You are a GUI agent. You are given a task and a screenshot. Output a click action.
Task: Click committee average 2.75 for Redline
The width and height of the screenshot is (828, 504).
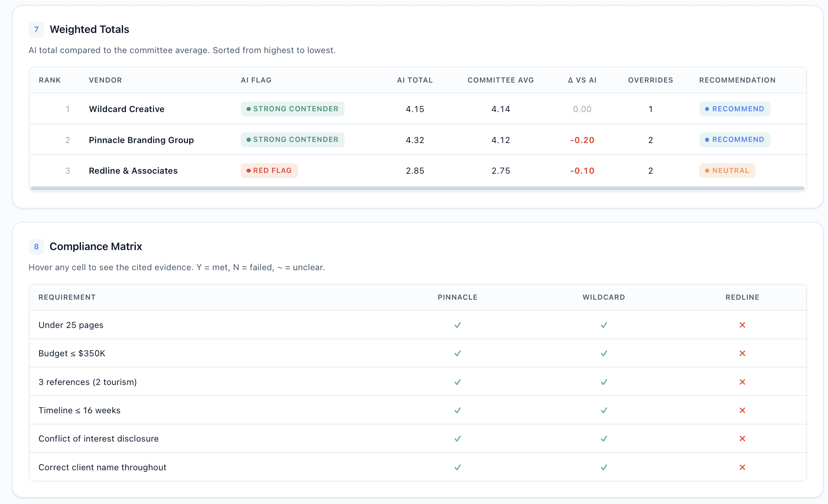(x=500, y=171)
